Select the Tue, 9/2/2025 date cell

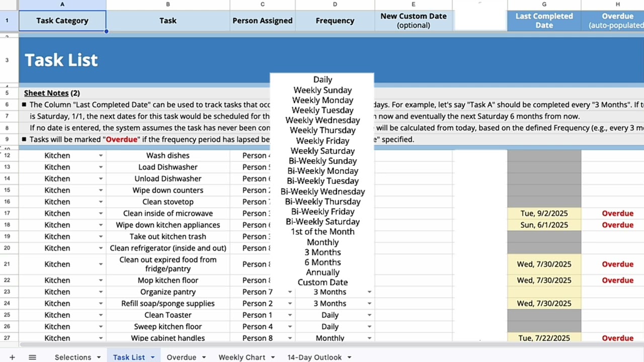(x=544, y=213)
